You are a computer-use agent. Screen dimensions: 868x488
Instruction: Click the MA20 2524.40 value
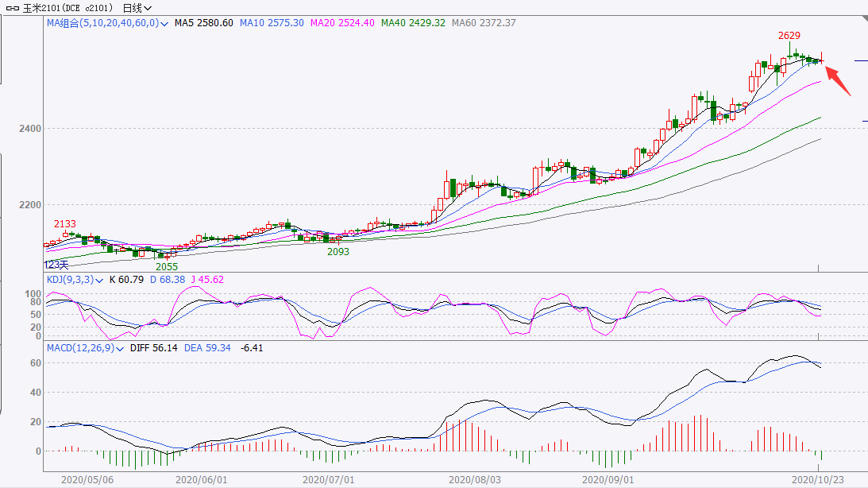(342, 23)
